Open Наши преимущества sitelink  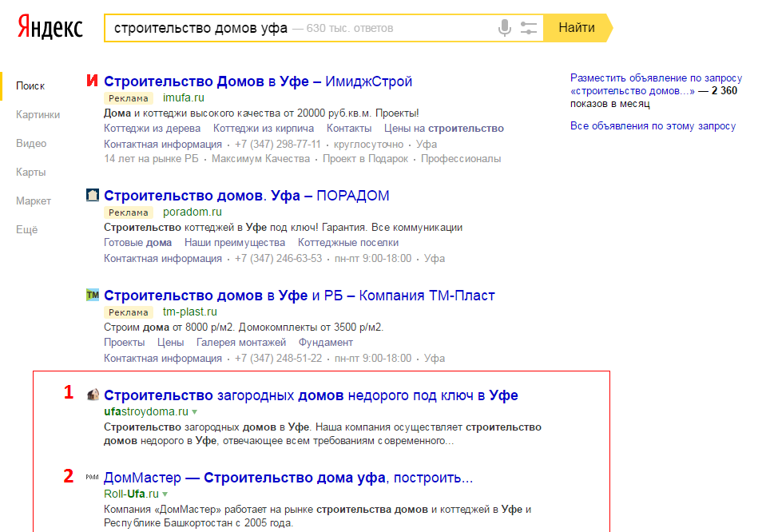[235, 243]
